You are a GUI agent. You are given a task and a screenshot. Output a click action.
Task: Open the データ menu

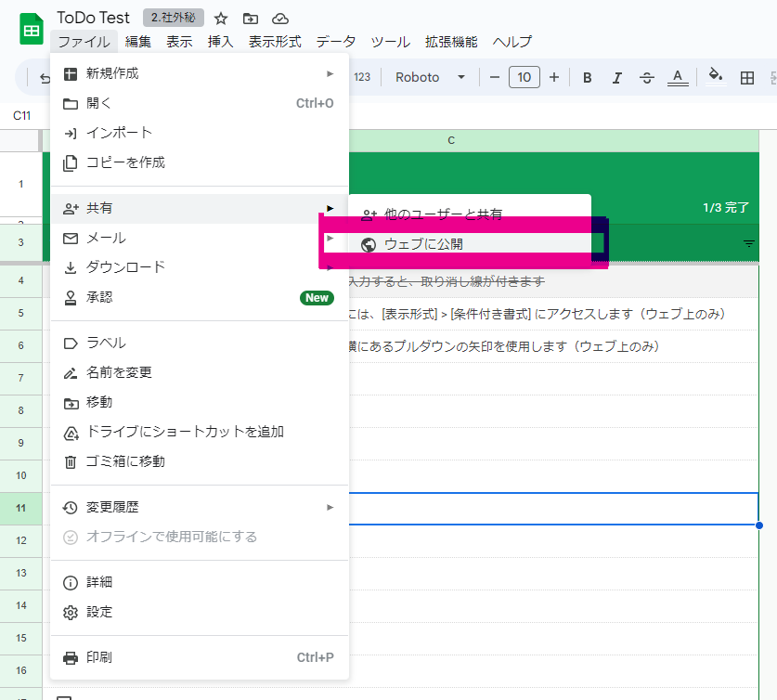[x=335, y=42]
